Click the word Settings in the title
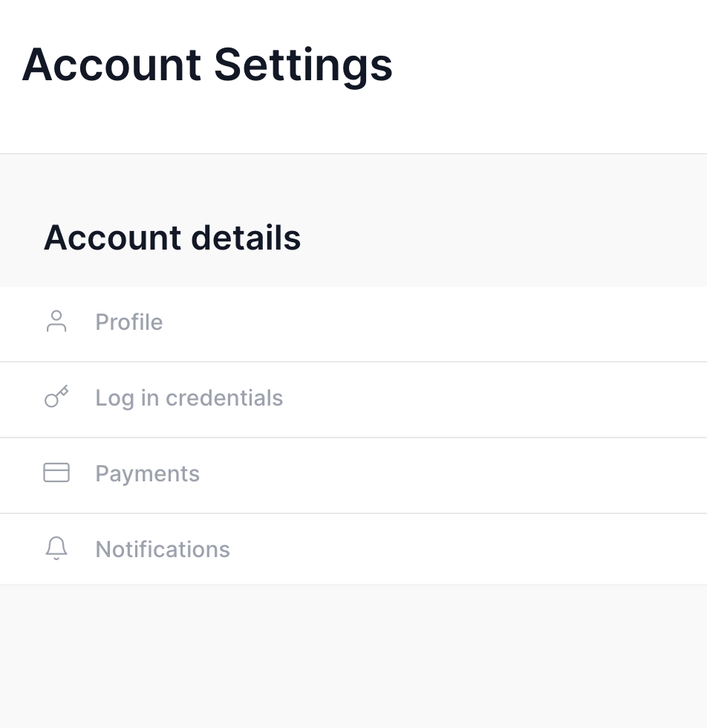 (303, 65)
